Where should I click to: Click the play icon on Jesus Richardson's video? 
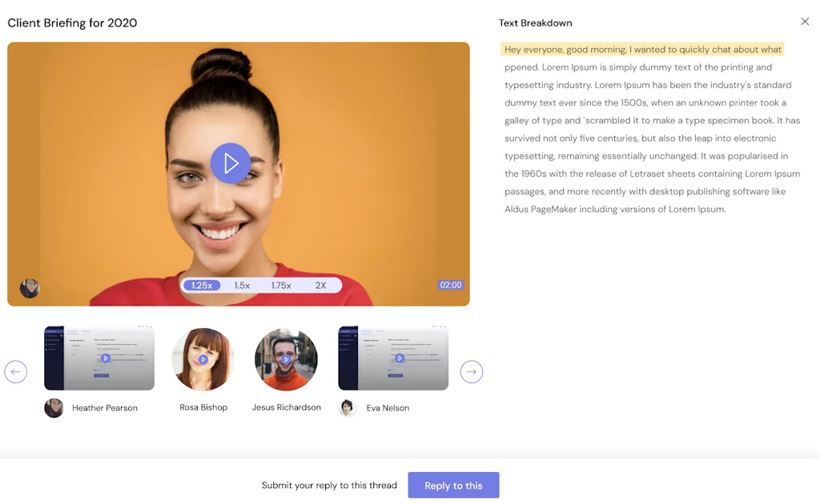287,358
